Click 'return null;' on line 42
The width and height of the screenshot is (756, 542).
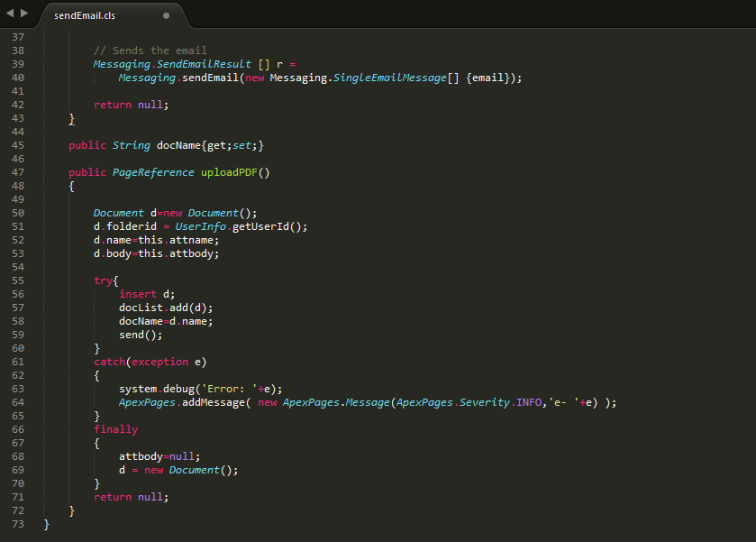(x=131, y=105)
